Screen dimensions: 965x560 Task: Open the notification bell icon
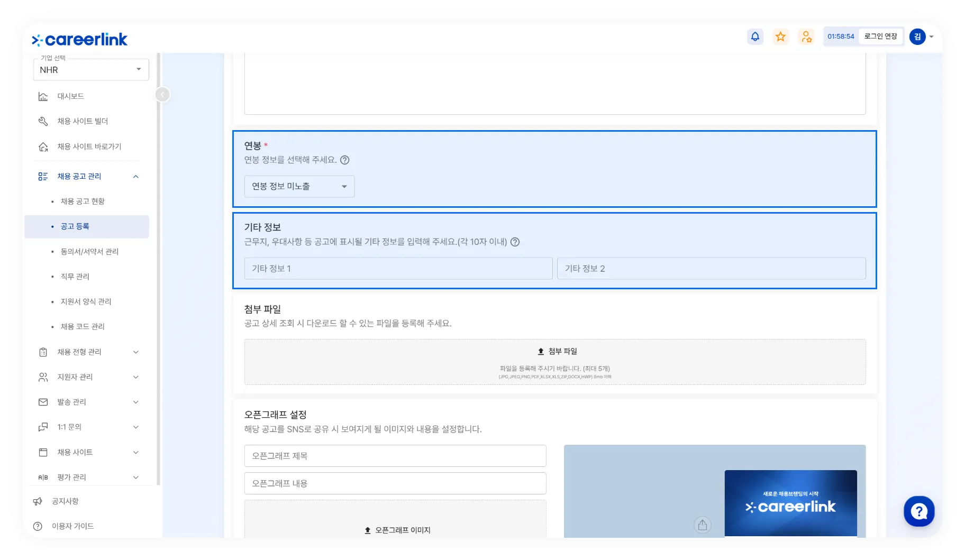(755, 36)
